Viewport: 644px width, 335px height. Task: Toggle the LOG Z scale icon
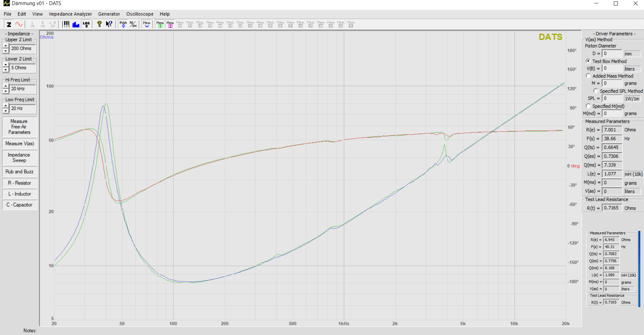(x=86, y=24)
